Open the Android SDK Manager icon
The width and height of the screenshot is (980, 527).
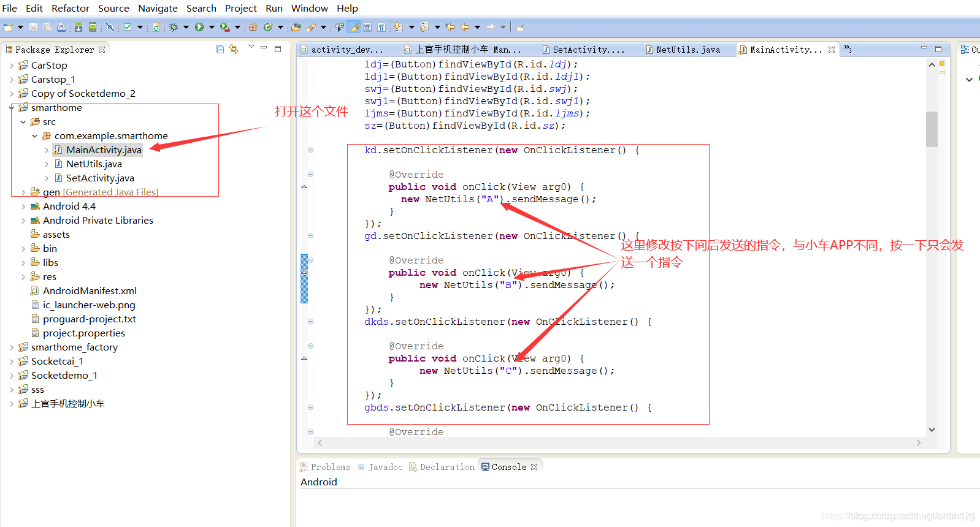pyautogui.click(x=78, y=27)
